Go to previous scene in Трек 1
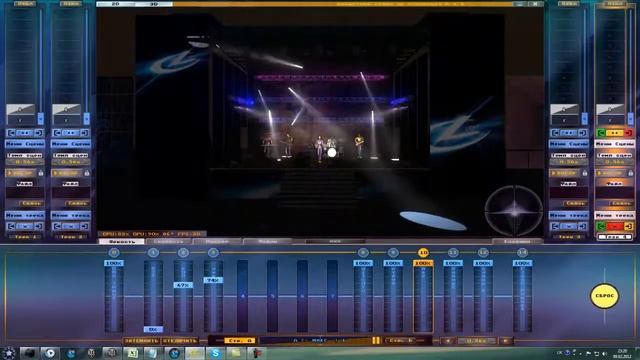The image size is (640, 360). point(11,133)
